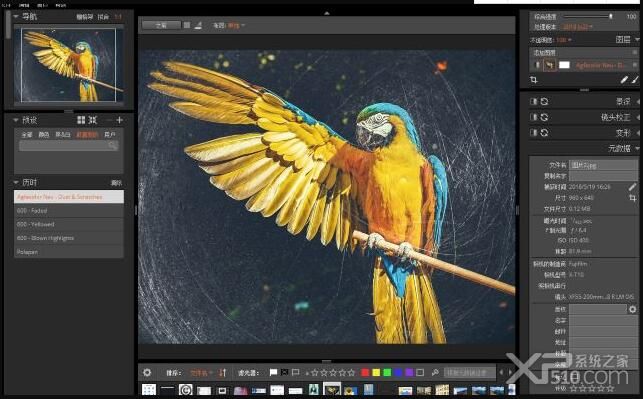The image size is (643, 399).
Task: Expand the 镜头校正 (Lens Correction) panel arrow
Action: (x=637, y=117)
